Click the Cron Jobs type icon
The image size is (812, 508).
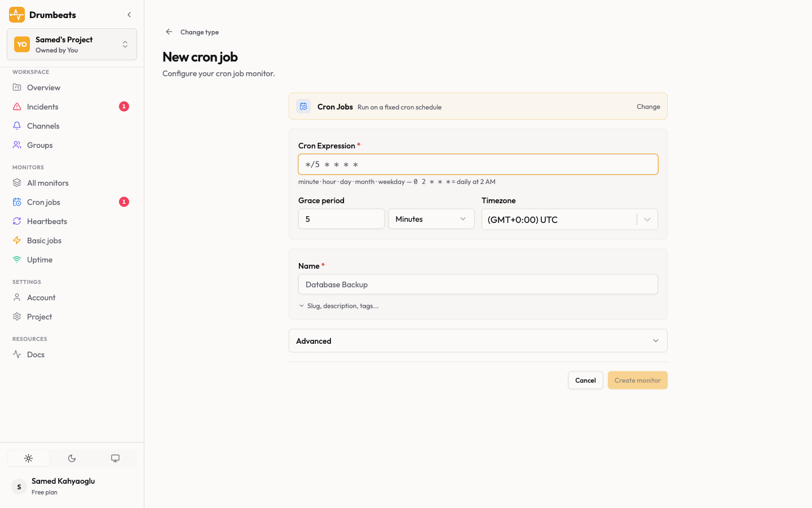pos(303,106)
